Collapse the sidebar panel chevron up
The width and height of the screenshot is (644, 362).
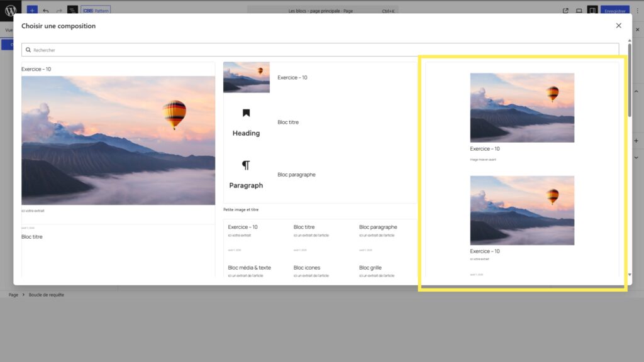pos(636,92)
